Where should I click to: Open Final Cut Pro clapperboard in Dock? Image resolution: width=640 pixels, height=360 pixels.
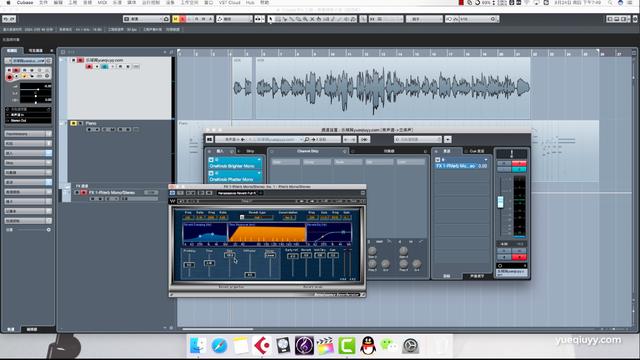pos(325,346)
